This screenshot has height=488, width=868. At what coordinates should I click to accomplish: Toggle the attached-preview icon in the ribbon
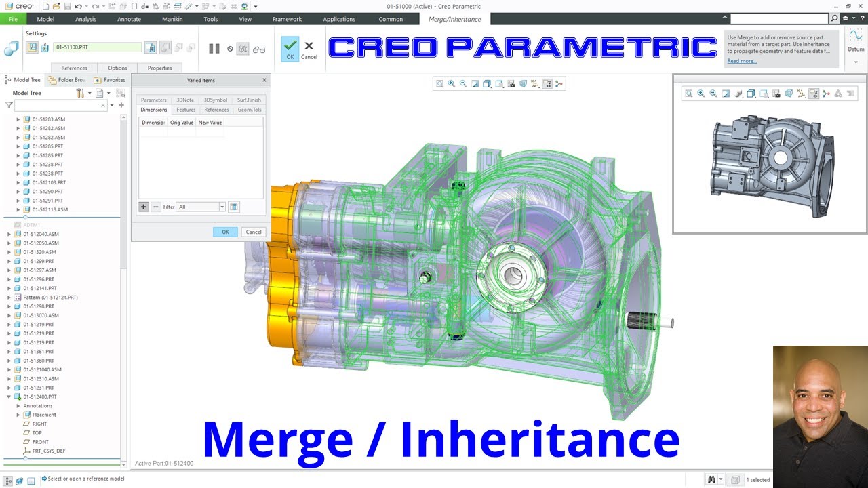[242, 49]
